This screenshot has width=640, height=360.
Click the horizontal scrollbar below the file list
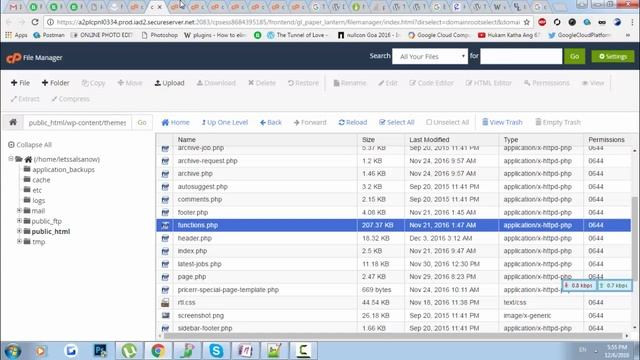[x=393, y=336]
